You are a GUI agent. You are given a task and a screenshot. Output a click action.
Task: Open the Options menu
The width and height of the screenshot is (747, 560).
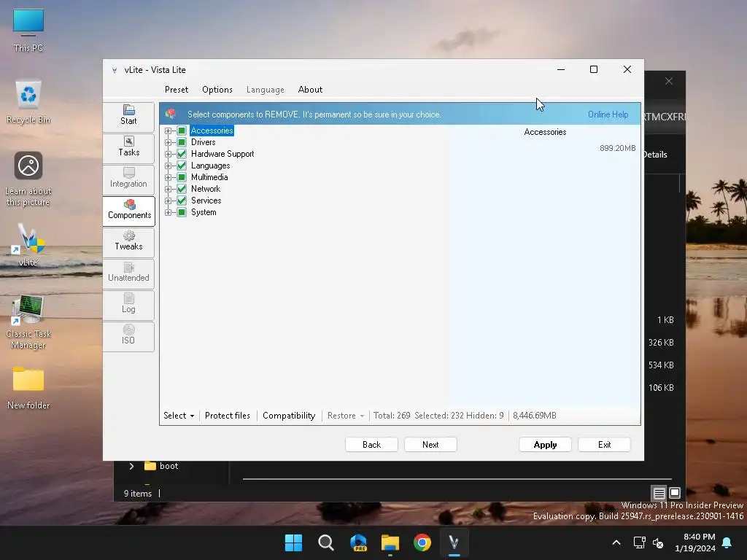217,90
